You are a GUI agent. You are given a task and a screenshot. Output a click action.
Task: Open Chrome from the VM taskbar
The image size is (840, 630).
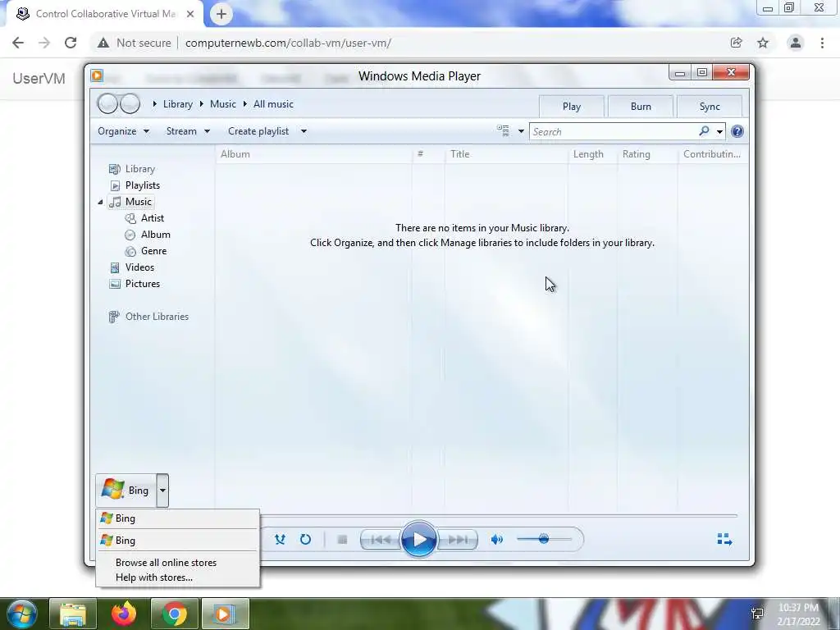click(x=175, y=614)
